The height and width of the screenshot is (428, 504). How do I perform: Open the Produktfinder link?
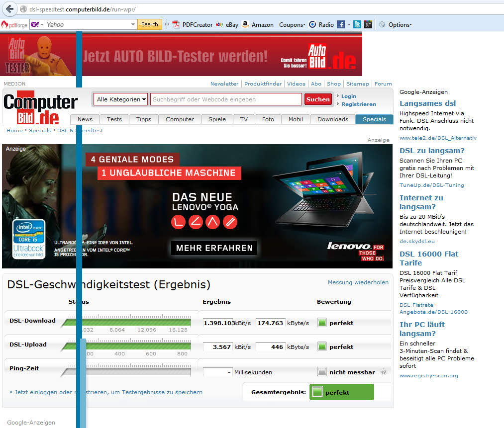263,84
